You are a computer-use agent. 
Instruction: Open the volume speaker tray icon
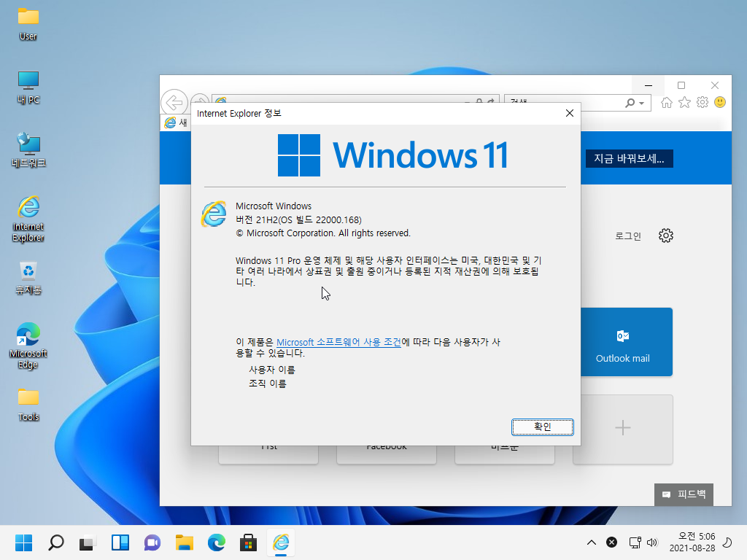click(652, 542)
